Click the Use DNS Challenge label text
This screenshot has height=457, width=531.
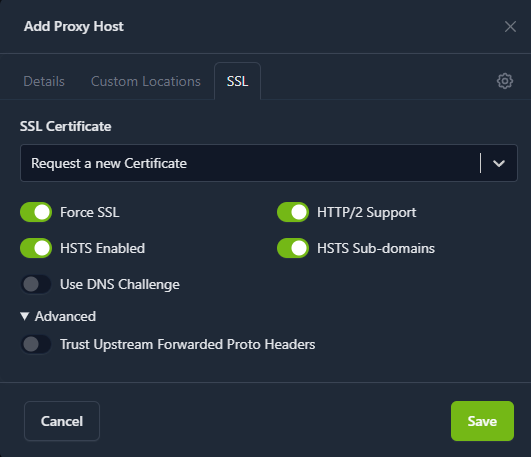click(x=120, y=285)
